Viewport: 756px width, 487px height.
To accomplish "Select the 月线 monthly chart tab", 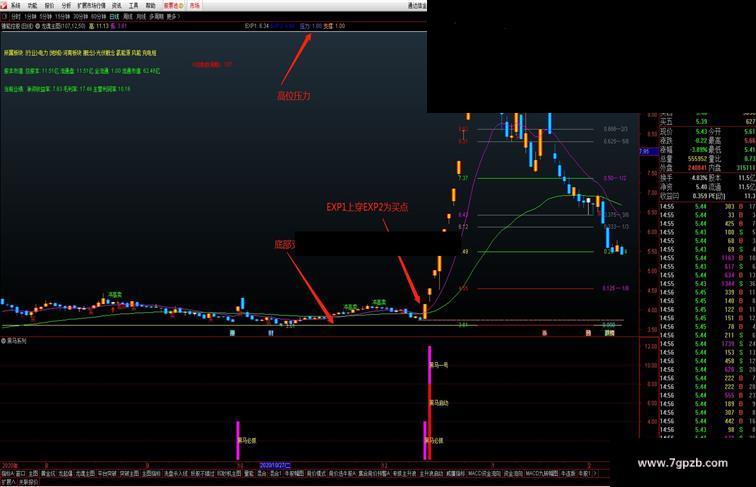I will 141,17.
